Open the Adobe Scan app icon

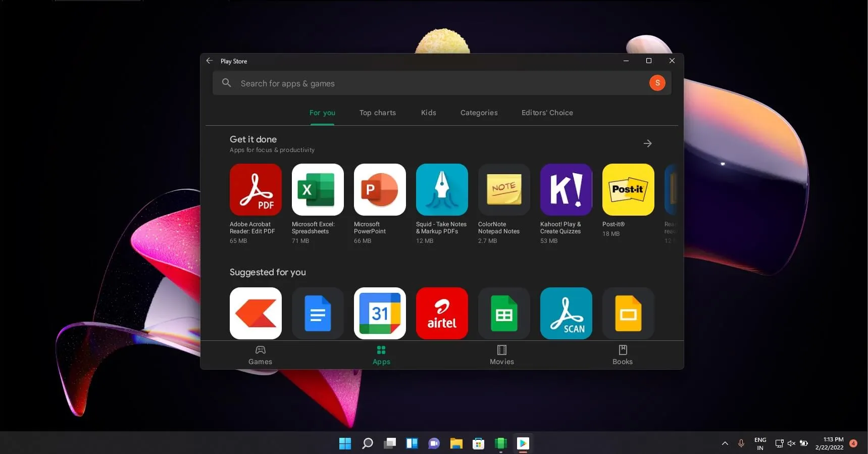tap(566, 313)
